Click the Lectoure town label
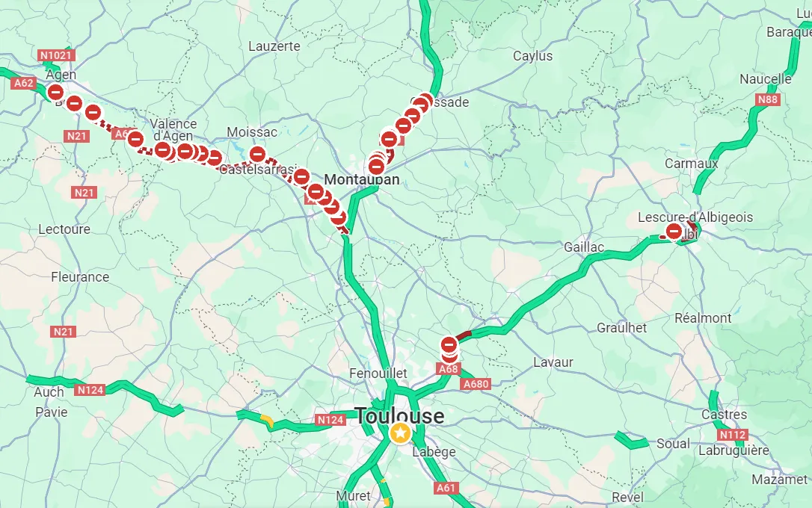The image size is (812, 508). pos(64,229)
